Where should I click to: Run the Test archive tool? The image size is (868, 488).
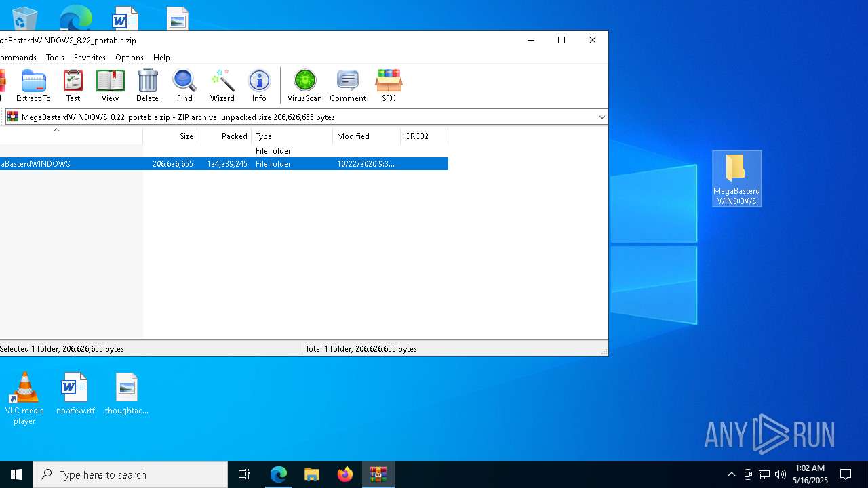coord(73,85)
